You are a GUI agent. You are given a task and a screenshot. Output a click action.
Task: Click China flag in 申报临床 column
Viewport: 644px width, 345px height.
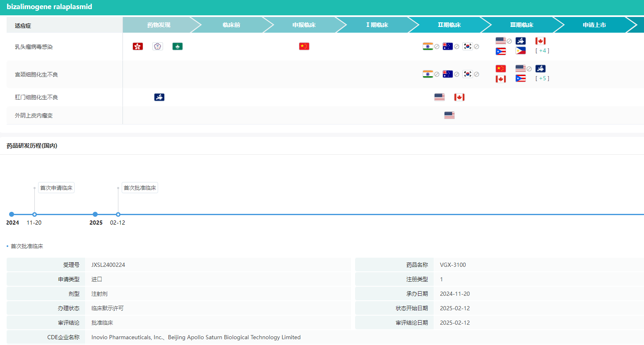pos(304,46)
